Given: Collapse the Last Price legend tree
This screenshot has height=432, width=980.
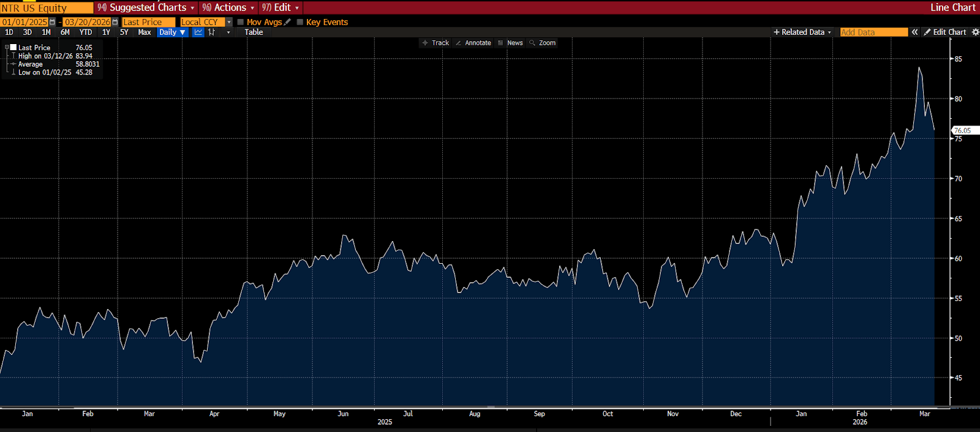Looking at the screenshot, I should pos(7,47).
